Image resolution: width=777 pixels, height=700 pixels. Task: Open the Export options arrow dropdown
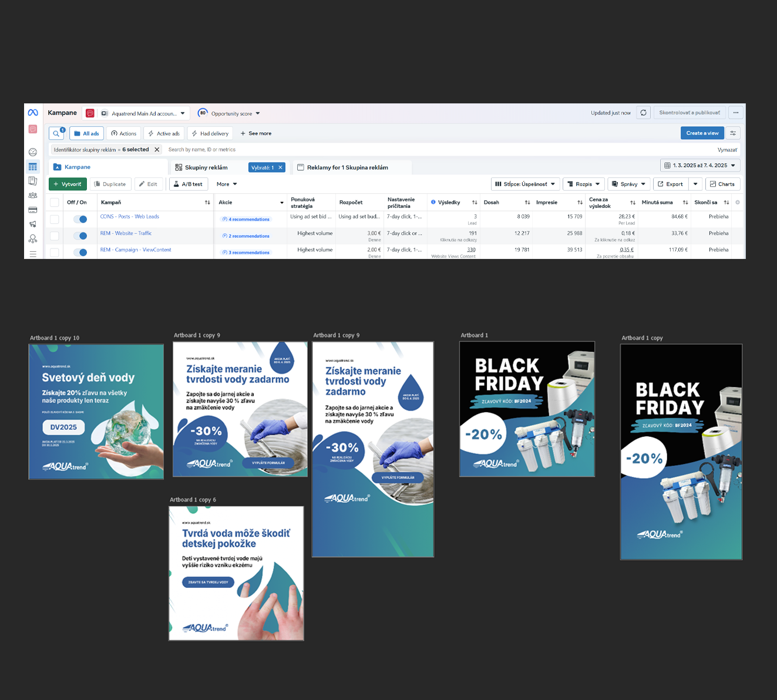(x=695, y=184)
